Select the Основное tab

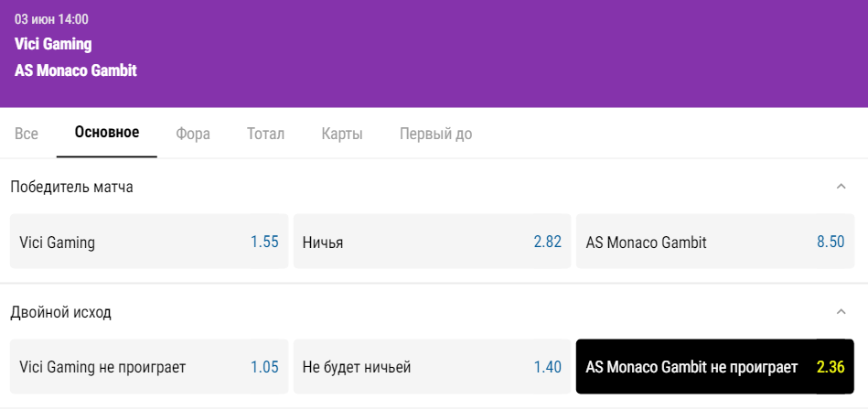(x=107, y=133)
